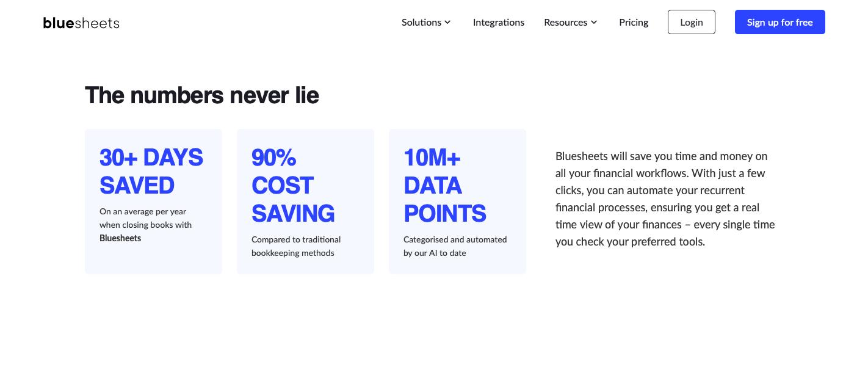The image size is (868, 375).
Task: Click 'Categorised and automated' caption text
Action: point(455,239)
